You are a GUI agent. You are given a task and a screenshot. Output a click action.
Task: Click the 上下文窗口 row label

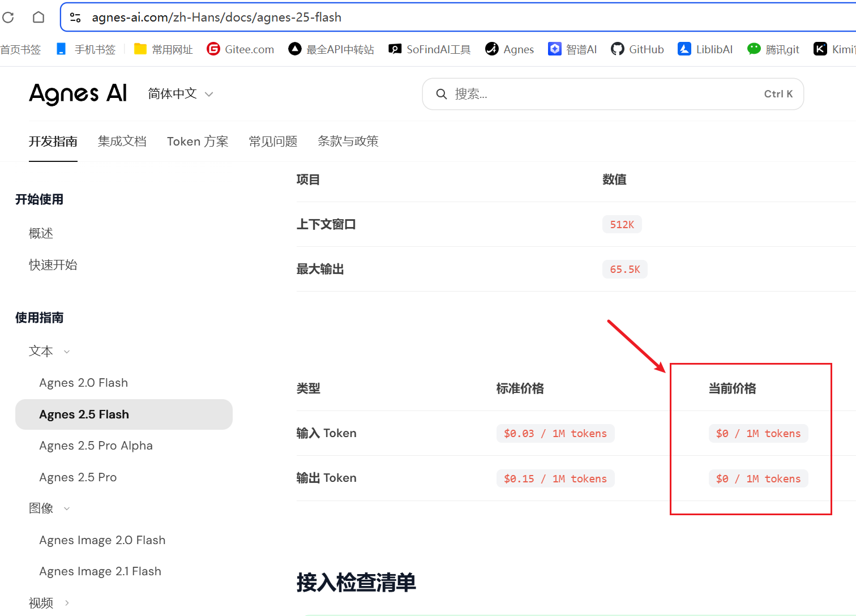click(326, 224)
